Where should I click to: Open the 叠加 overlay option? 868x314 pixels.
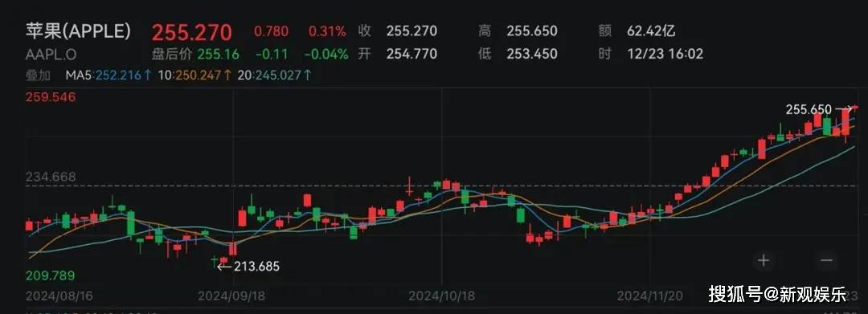click(38, 75)
